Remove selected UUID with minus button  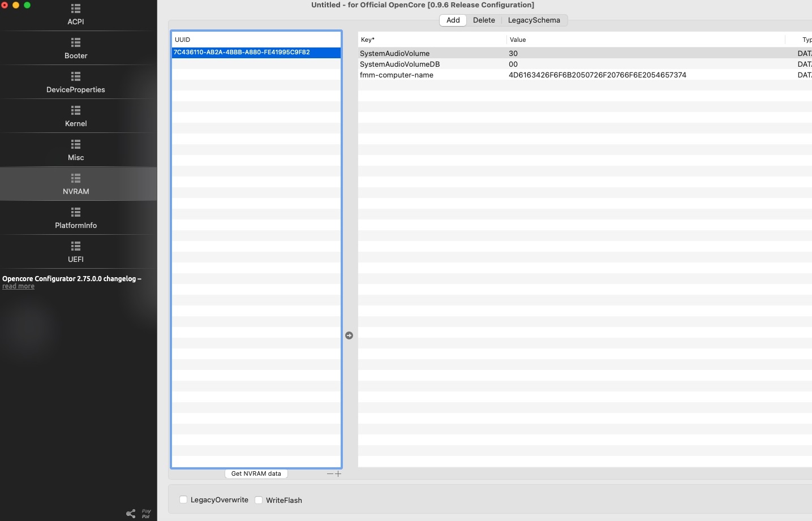tap(330, 474)
